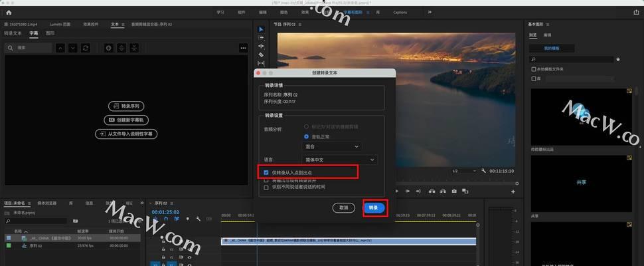This screenshot has width=644, height=266.
Task: Open the three-dot options menu in Text panel
Action: click(243, 48)
